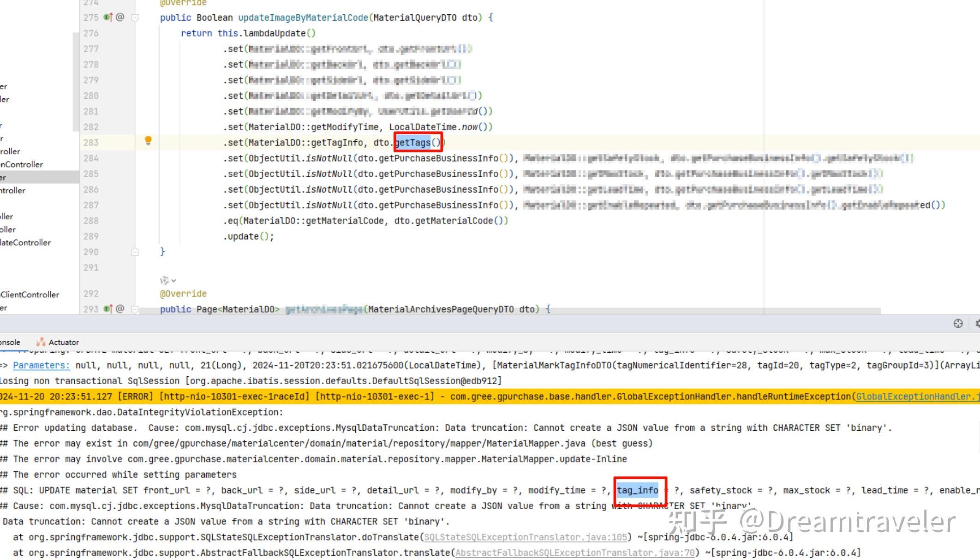Expand dropdown chevron beside AI inlay icon

(174, 281)
